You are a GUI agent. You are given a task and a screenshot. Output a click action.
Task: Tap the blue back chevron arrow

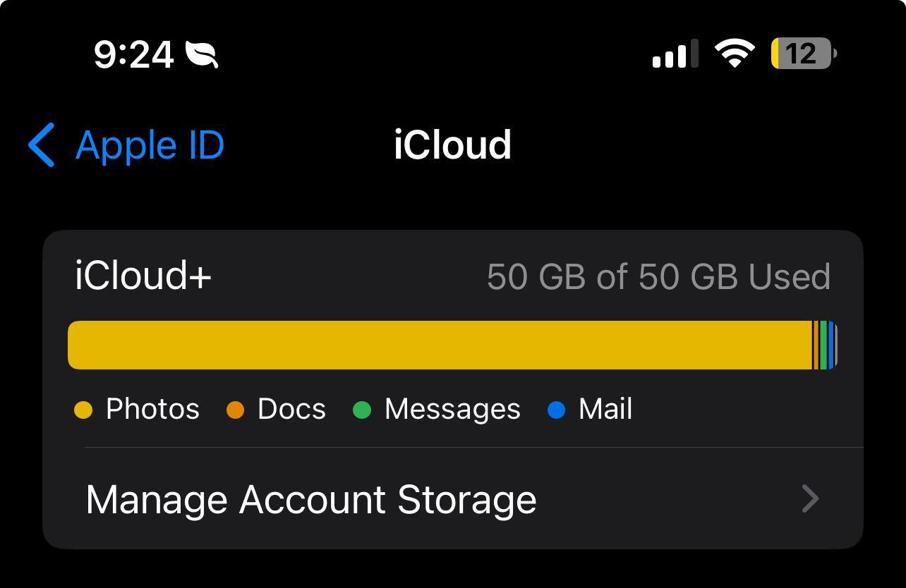pyautogui.click(x=42, y=145)
